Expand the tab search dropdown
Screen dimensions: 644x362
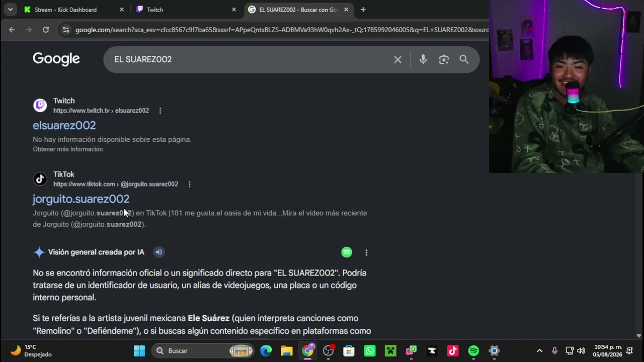coord(10,10)
